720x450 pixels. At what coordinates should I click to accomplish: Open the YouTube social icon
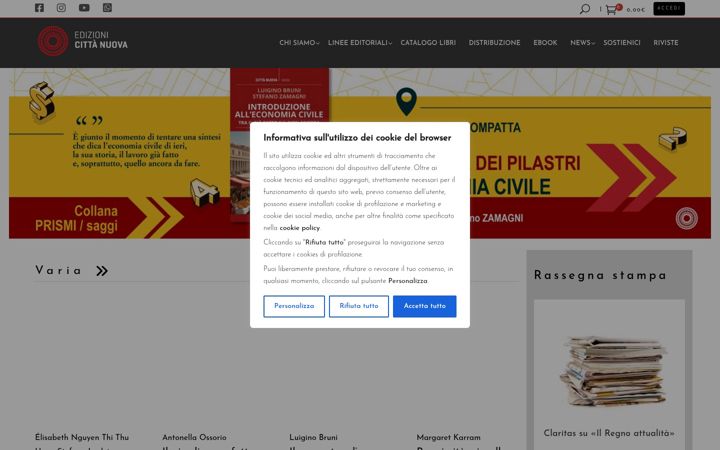(84, 8)
